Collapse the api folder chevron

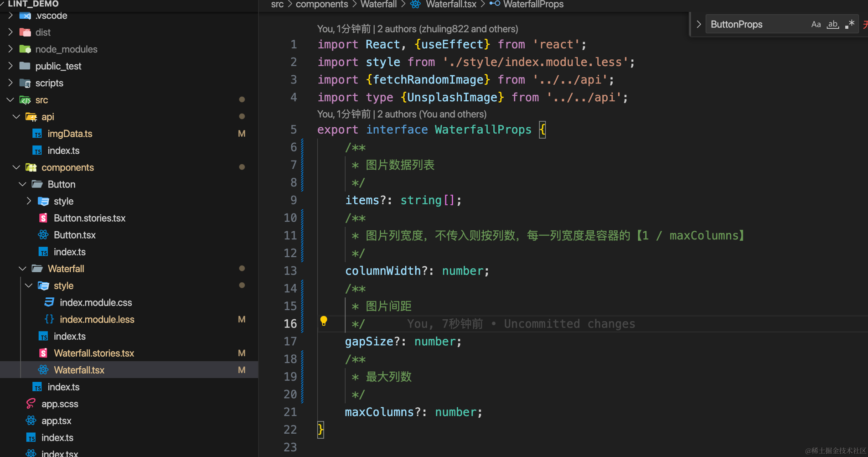16,117
